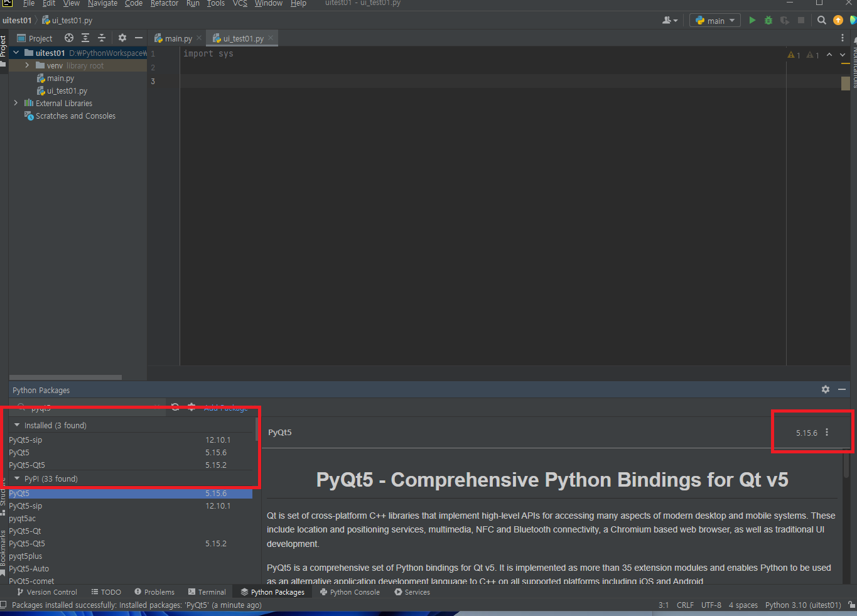
Task: Open the Version Control tool window
Action: click(x=47, y=592)
